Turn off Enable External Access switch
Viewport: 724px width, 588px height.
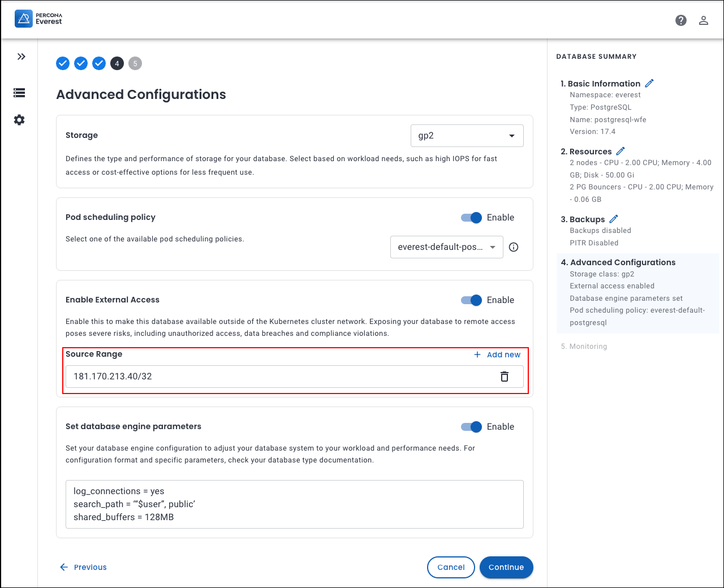click(x=471, y=300)
